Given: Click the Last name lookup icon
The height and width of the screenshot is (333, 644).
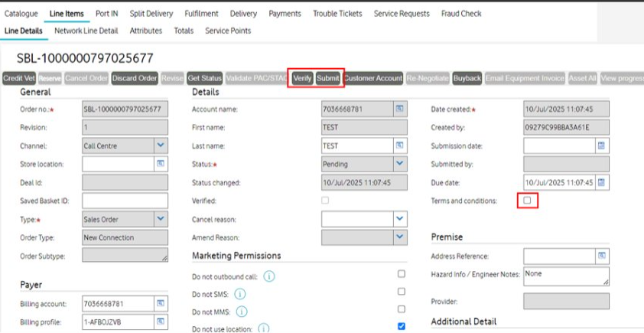Looking at the screenshot, I should (399, 145).
